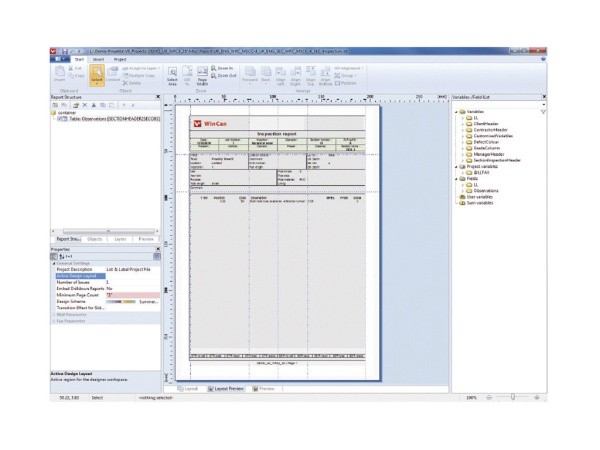Screen dimensions: 600x450
Task: Click the zoom slider in status bar
Action: (x=513, y=397)
